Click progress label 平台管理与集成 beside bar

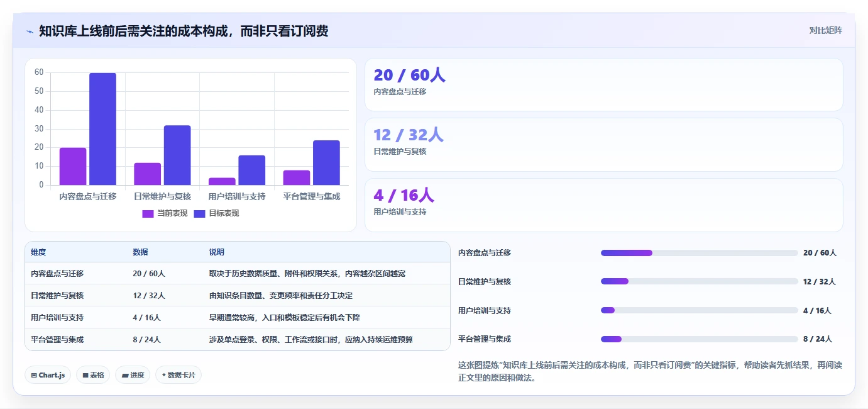point(485,339)
